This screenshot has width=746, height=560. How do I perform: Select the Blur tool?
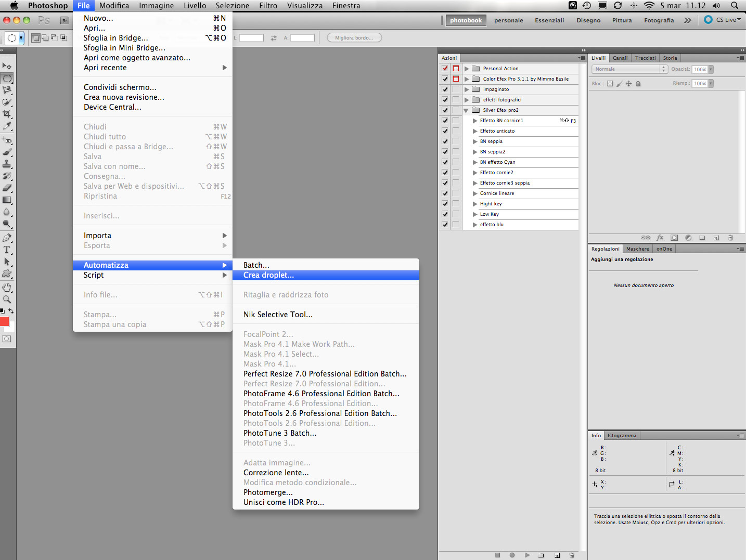(7, 212)
